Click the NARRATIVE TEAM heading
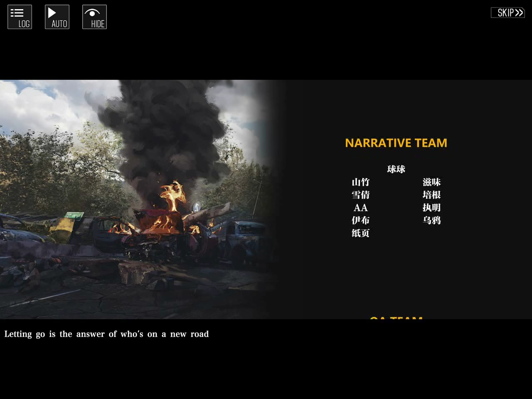 (396, 143)
